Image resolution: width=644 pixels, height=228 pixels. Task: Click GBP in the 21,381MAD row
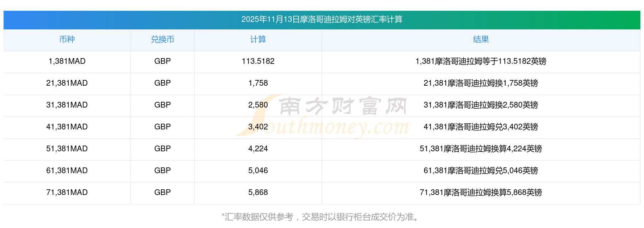point(162,83)
